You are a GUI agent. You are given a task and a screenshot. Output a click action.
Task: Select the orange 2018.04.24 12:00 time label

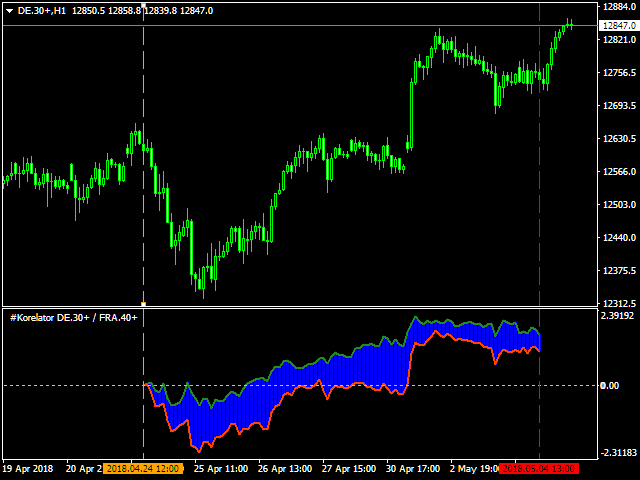pyautogui.click(x=143, y=468)
